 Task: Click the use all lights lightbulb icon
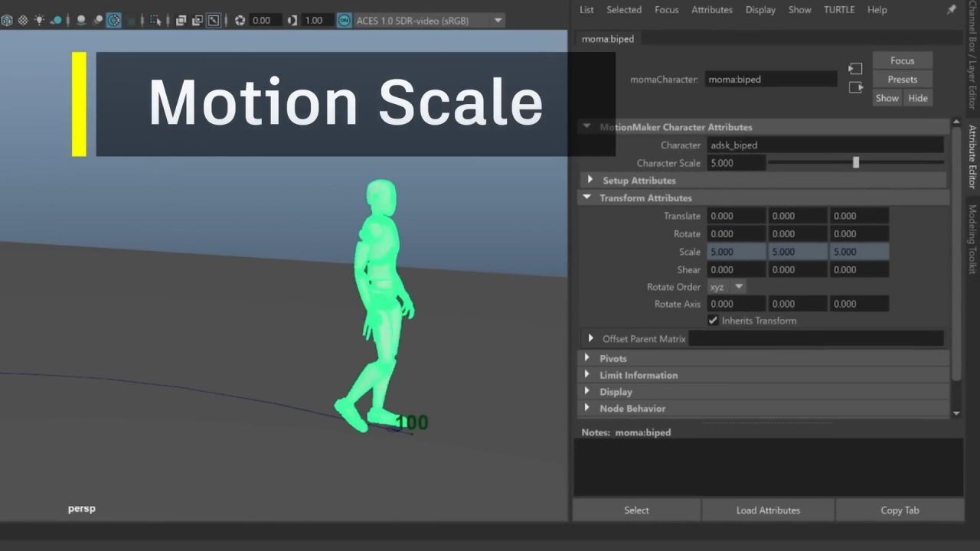point(39,21)
